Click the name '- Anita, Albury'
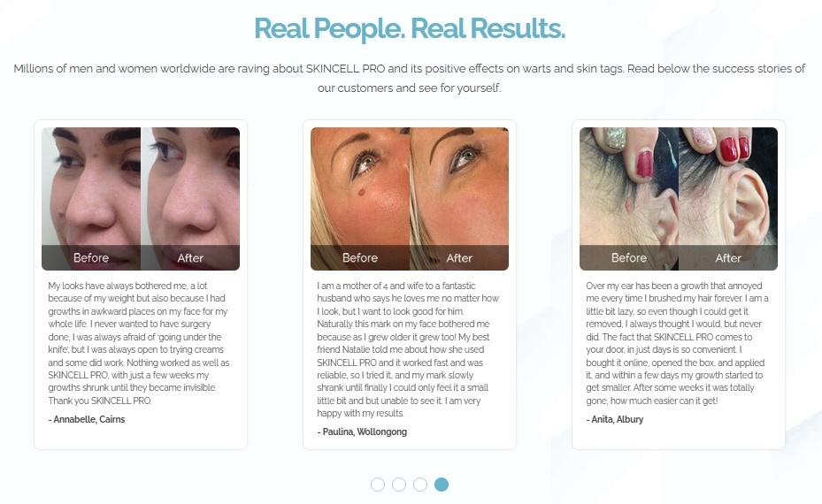822x504 pixels. pos(614,419)
